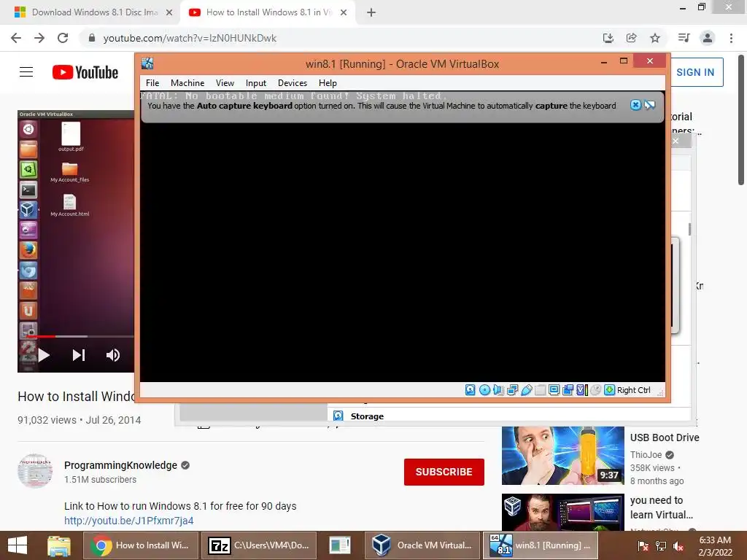The width and height of the screenshot is (747, 560).
Task: Open Chrome three-dot menu
Action: (x=731, y=38)
